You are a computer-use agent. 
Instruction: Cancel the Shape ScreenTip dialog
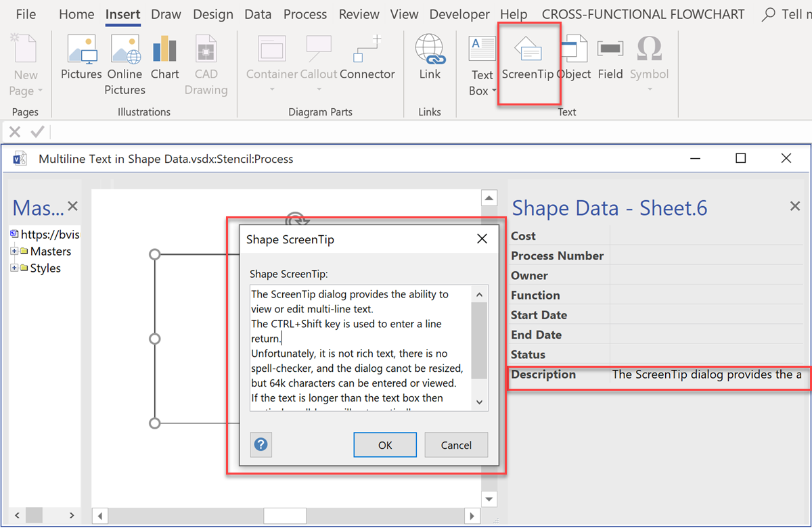coord(456,445)
